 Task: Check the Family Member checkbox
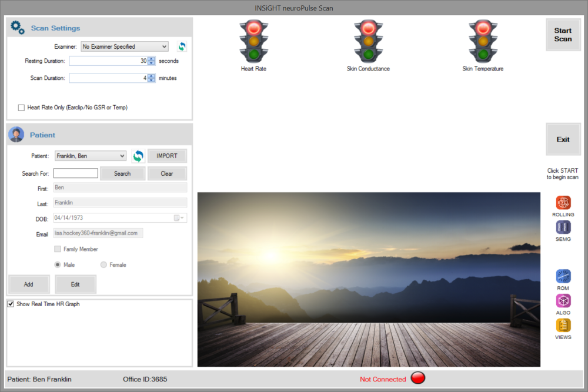click(x=57, y=249)
